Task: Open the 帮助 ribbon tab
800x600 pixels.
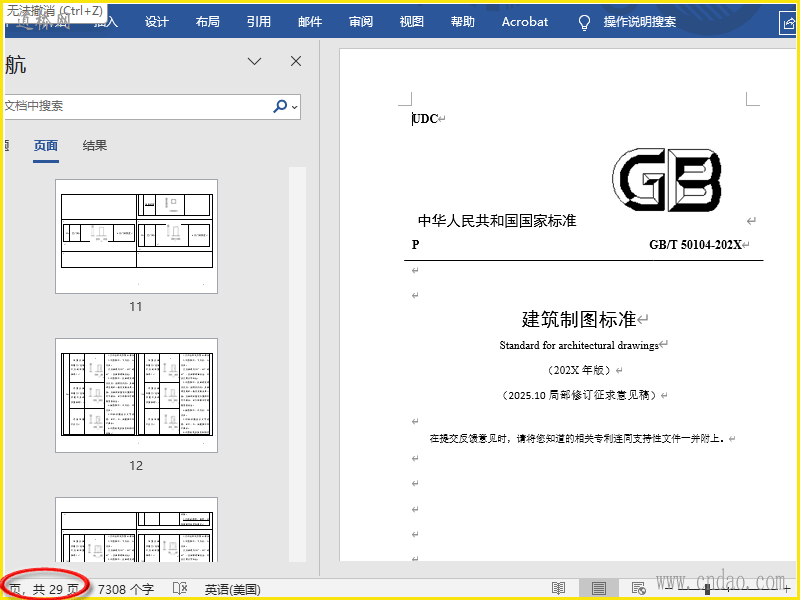Action: pyautogui.click(x=462, y=21)
